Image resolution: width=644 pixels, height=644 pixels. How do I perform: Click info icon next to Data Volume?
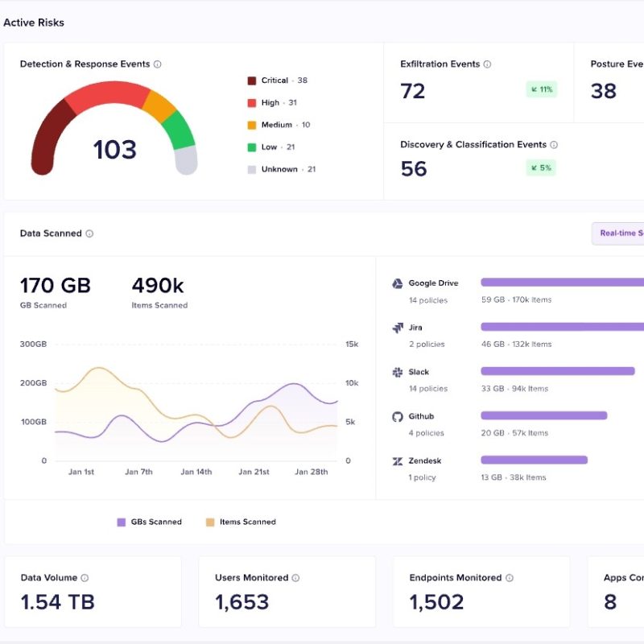coord(85,578)
